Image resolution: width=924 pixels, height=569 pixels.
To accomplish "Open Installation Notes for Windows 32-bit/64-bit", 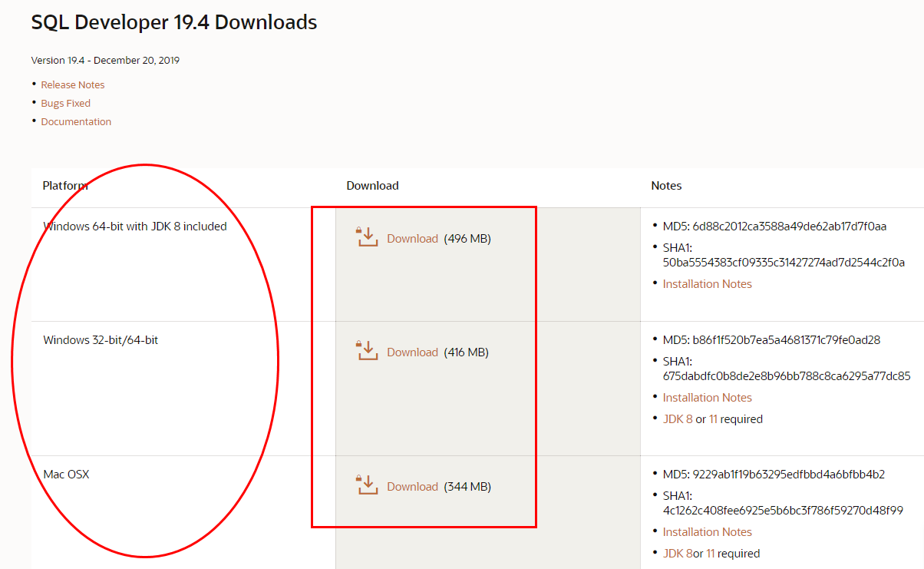I will pos(708,398).
